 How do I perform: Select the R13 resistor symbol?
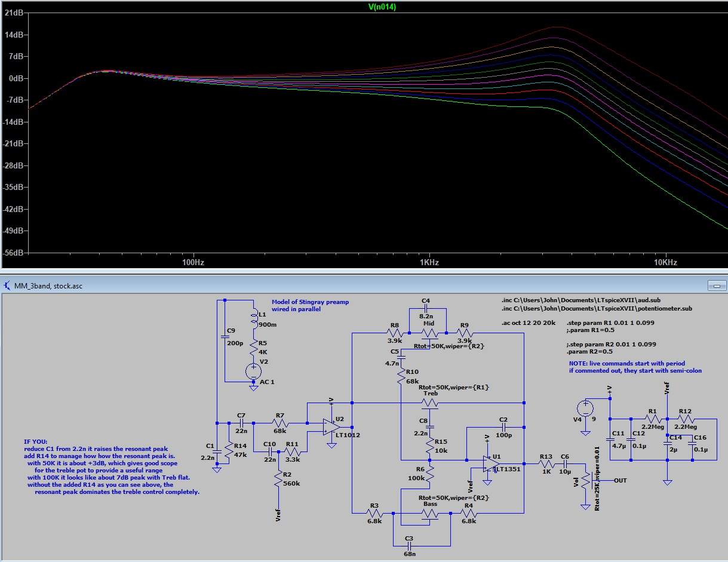(547, 464)
